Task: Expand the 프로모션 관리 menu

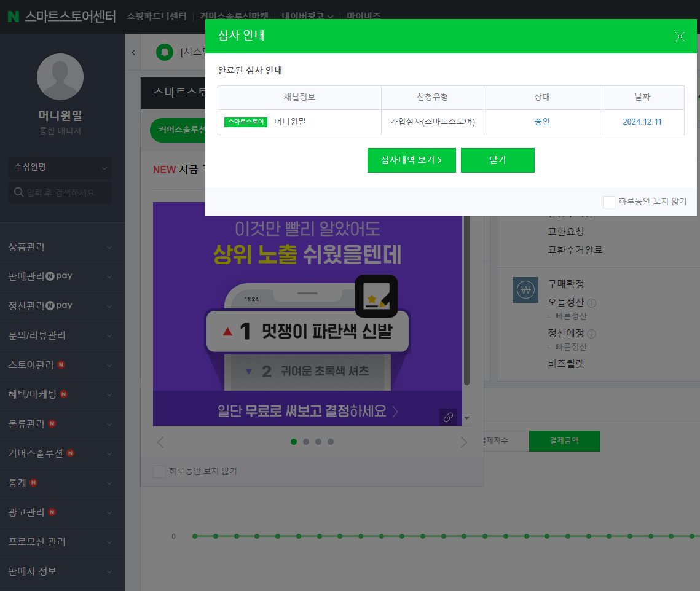Action: 62,541
